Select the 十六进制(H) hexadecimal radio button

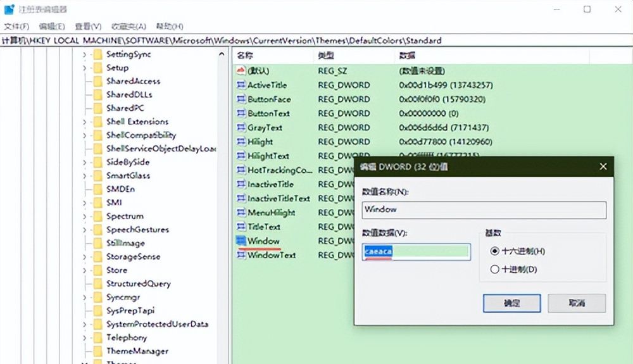coord(494,251)
